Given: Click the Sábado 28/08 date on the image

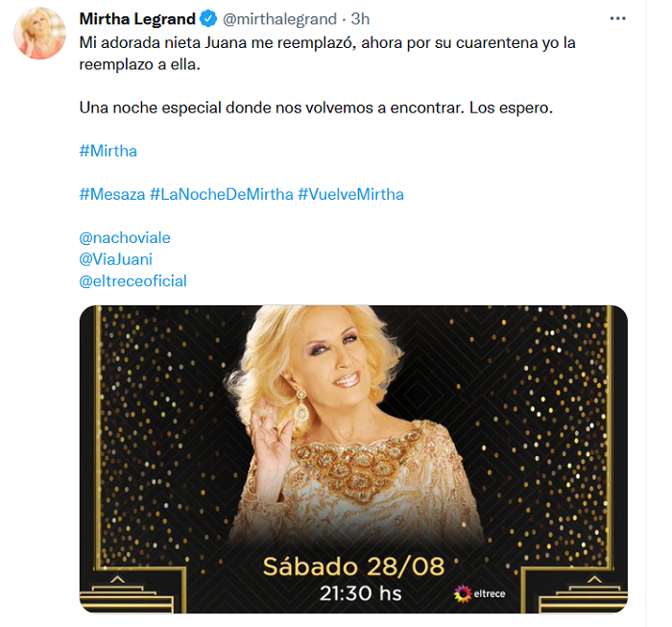Looking at the screenshot, I should pos(353,567).
